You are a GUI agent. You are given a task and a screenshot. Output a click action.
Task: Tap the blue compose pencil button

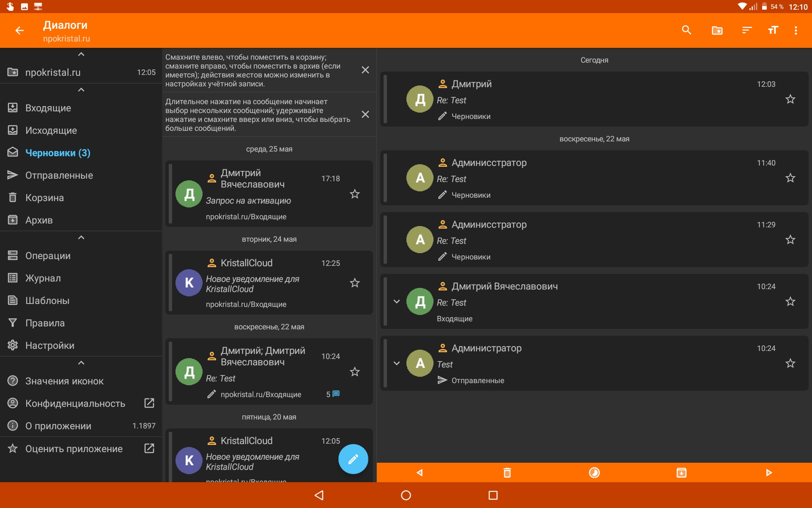pos(353,459)
